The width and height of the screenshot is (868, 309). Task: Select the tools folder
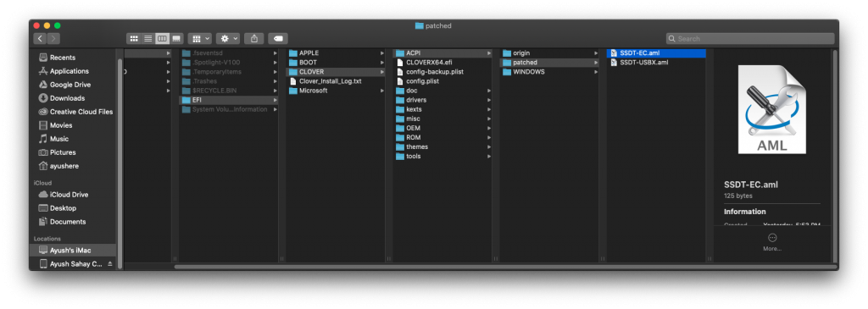(442, 157)
